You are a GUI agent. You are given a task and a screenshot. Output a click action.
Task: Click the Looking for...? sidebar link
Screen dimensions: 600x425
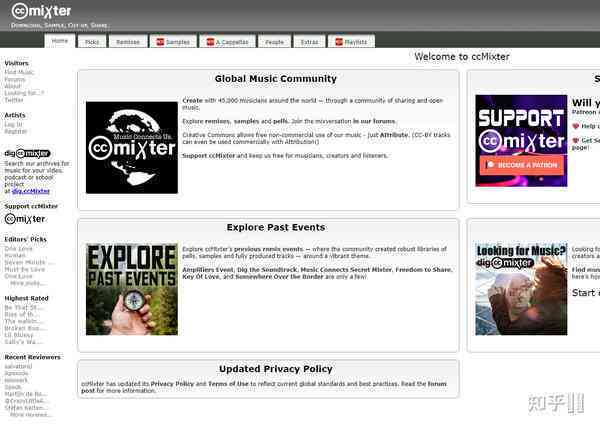24,93
